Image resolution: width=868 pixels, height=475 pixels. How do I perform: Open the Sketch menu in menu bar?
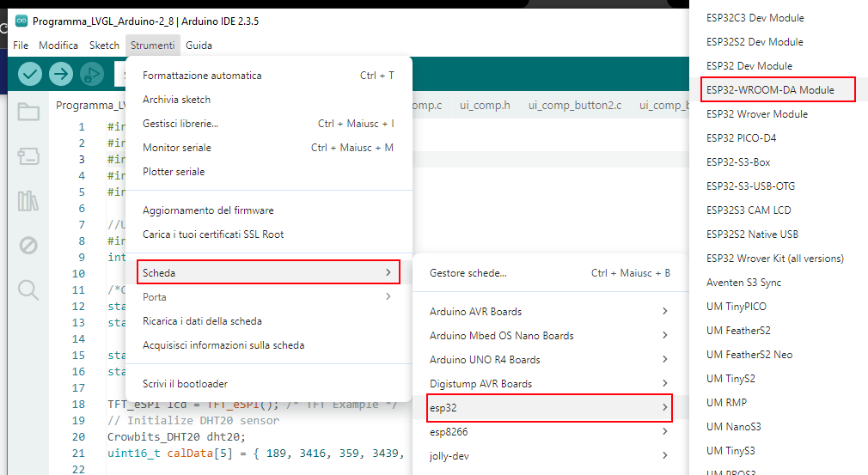(104, 46)
